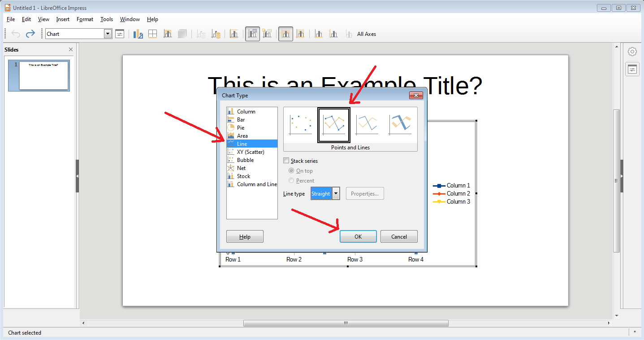This screenshot has width=644, height=340.
Task: Toggle Horizontal Grids toolbar icon
Action: tap(285, 34)
